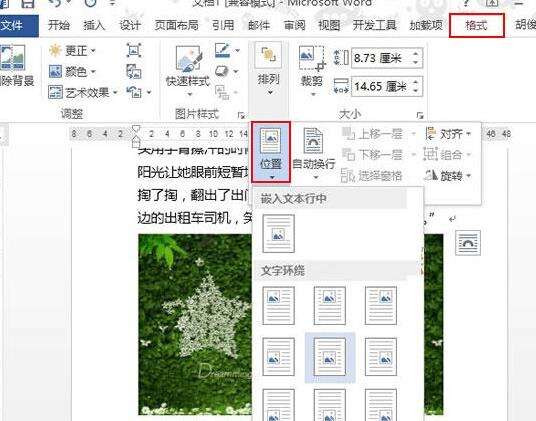The height and width of the screenshot is (421, 536).
Task: Open the 颜色 color dropdown
Action: [72, 72]
